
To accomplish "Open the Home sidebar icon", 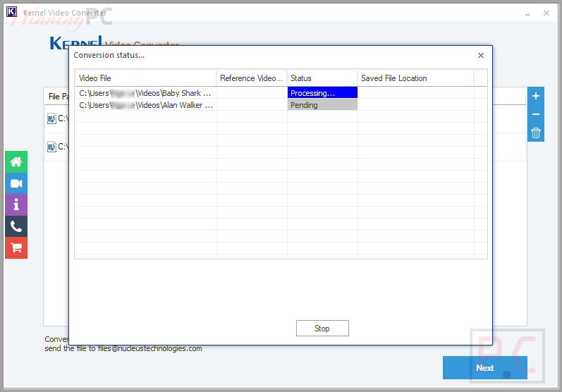I will pos(16,162).
